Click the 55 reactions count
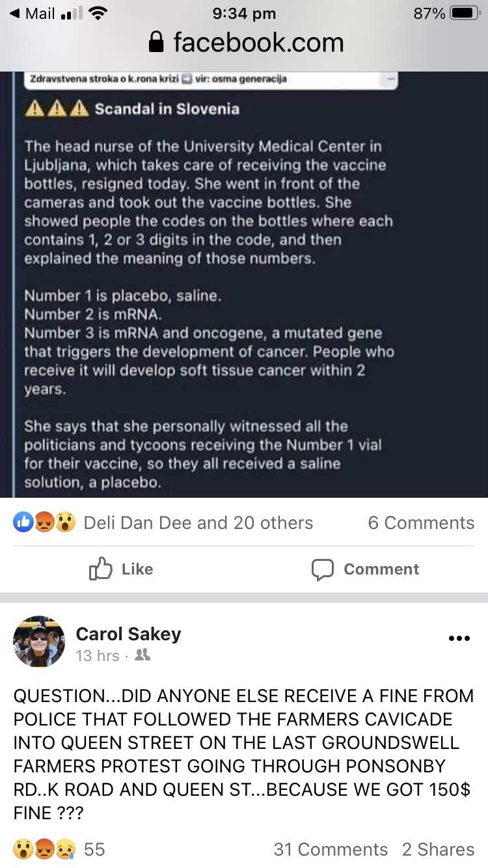Screen dimensions: 488x868 94,849
